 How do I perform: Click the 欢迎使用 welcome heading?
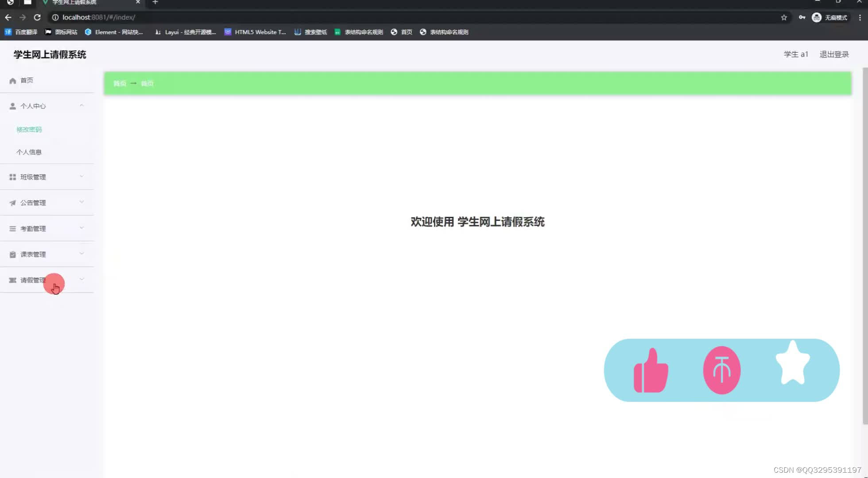pos(477,222)
